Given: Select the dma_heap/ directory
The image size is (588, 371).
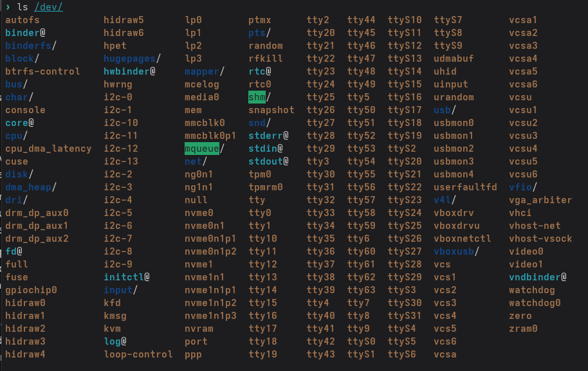Looking at the screenshot, I should tap(31, 187).
